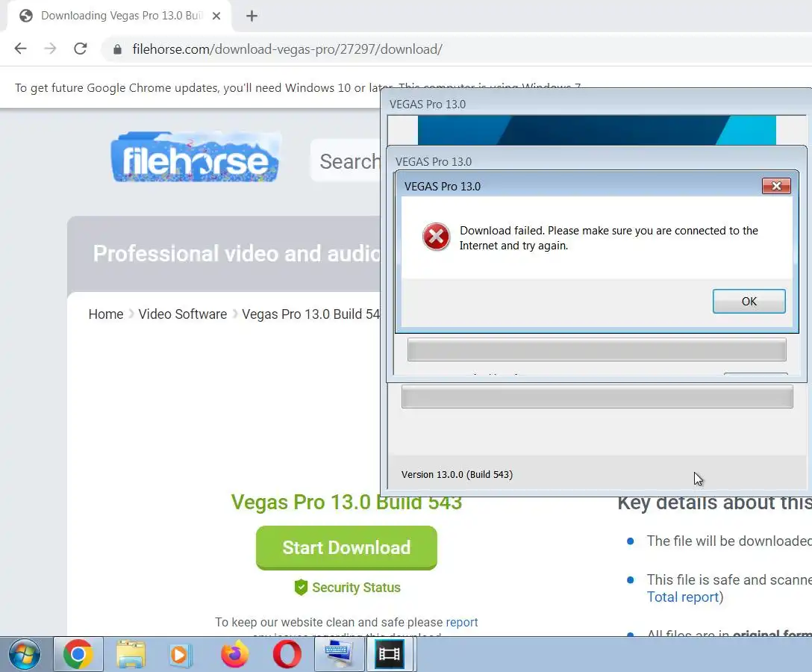Select the Downloading Vegas Pro 13.0 tab

(121, 16)
